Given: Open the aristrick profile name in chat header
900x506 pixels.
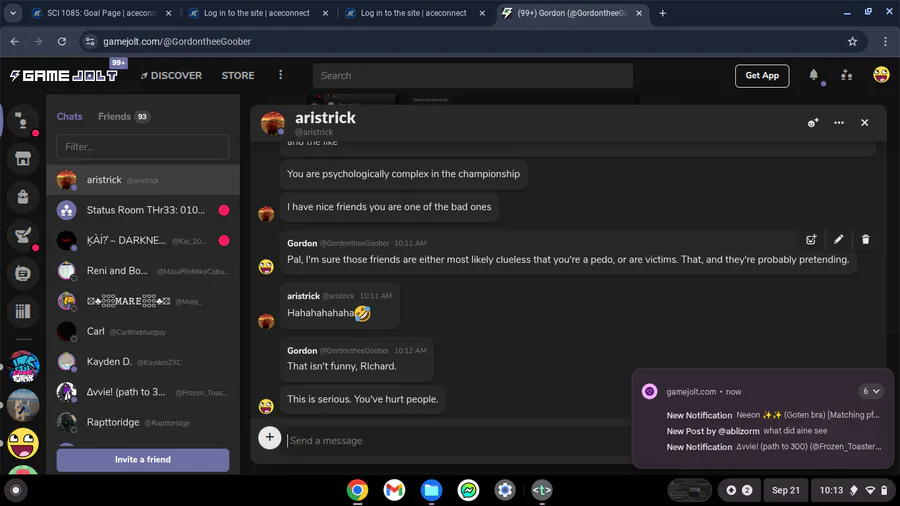Looking at the screenshot, I should coord(325,118).
